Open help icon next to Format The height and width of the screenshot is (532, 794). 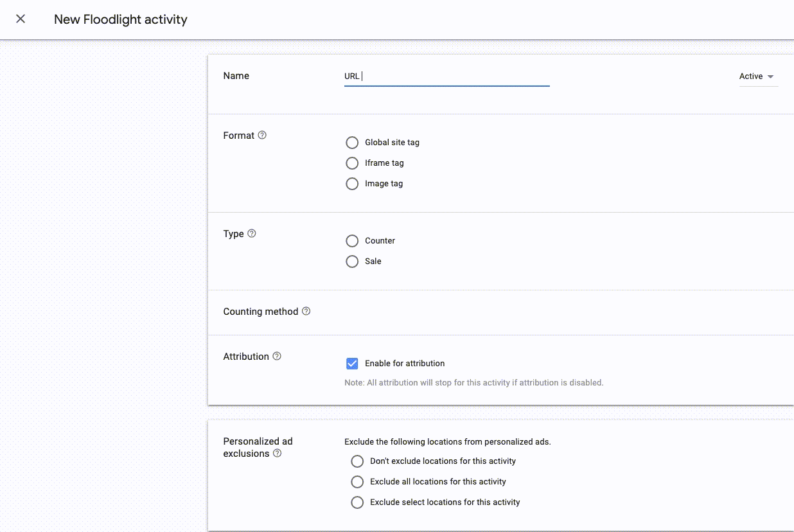pos(262,136)
